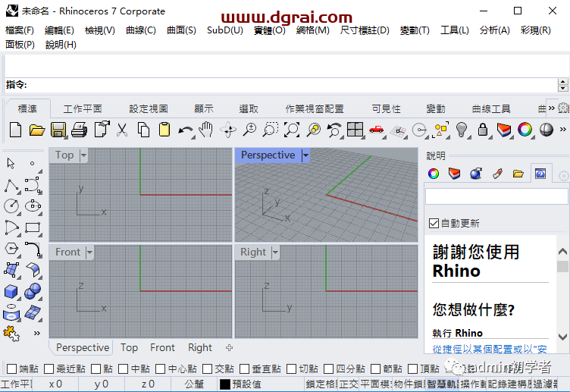Viewport: 570px width, 392px height.
Task: Open the Front viewport dropdown arrow
Action: tap(89, 252)
